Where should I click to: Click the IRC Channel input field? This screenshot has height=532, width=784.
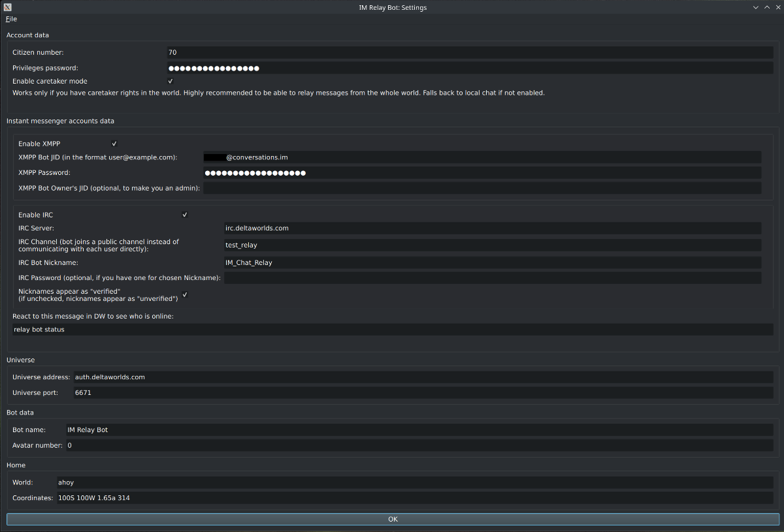coord(492,245)
